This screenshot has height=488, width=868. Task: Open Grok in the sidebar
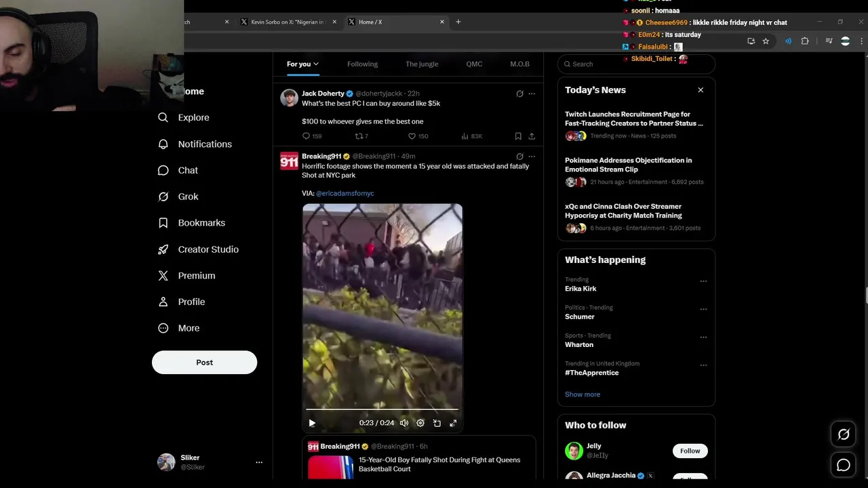[x=178, y=197]
